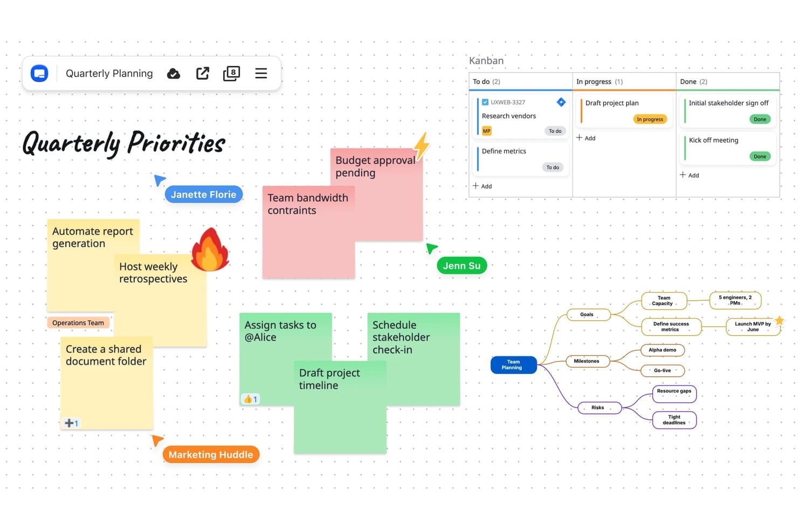Click the Janette Florie cursor label
The image size is (798, 532).
point(204,195)
